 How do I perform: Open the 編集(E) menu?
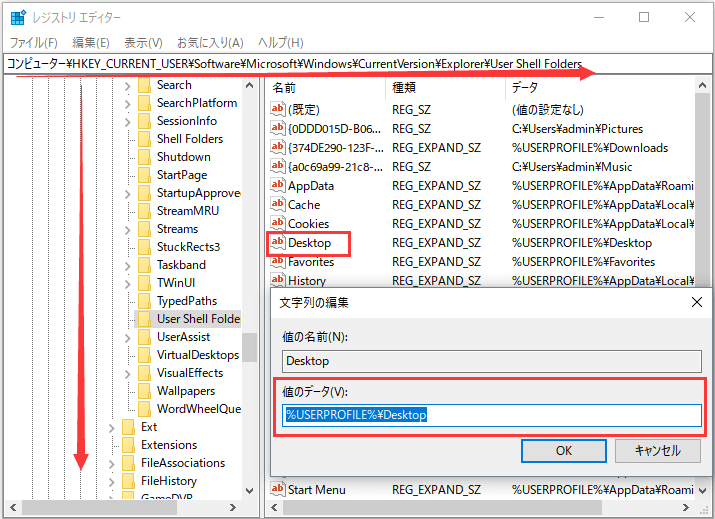click(91, 43)
